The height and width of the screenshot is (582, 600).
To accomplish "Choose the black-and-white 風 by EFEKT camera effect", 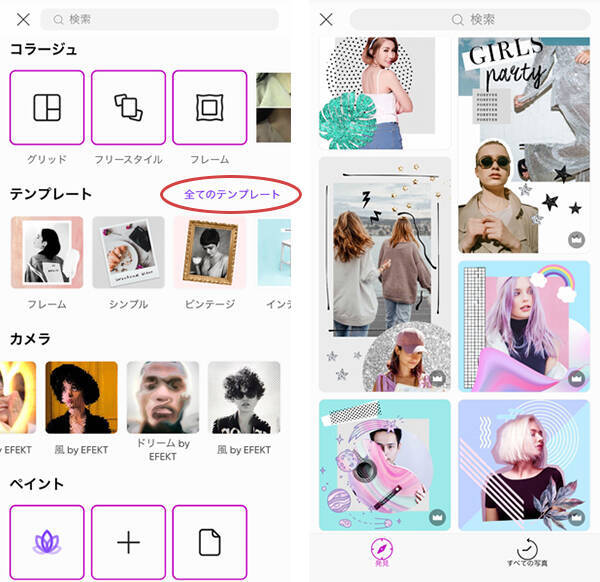I will (x=244, y=397).
